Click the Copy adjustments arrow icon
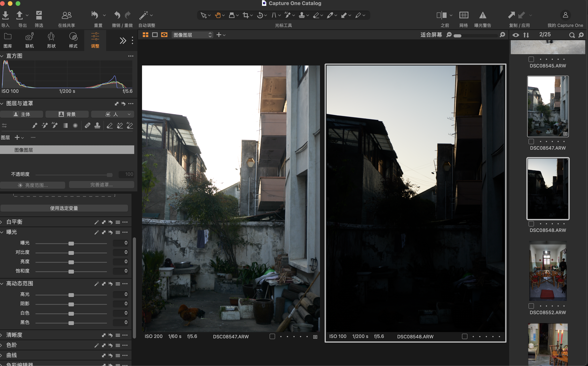This screenshot has width=588, height=366. point(512,15)
